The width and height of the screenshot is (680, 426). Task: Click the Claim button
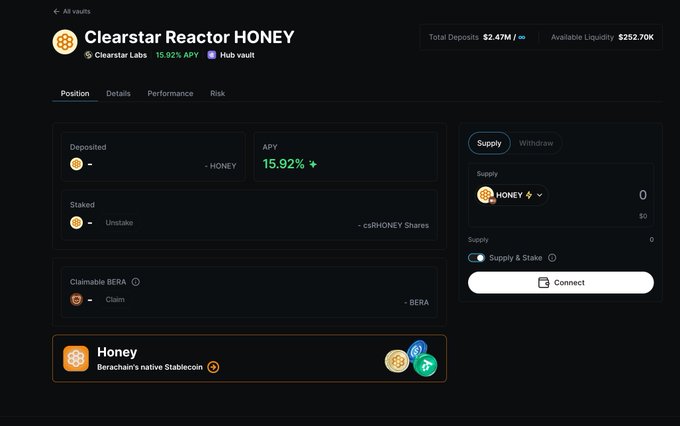tap(115, 299)
